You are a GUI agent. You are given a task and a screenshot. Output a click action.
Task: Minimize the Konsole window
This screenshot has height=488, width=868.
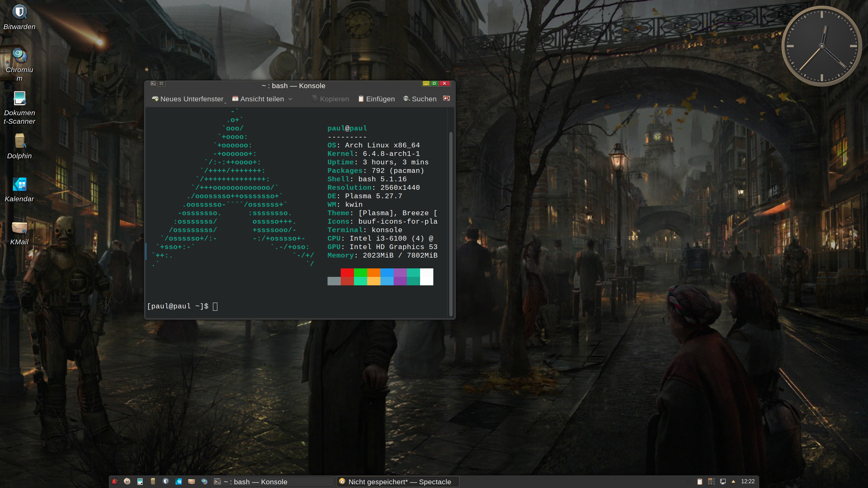point(426,83)
